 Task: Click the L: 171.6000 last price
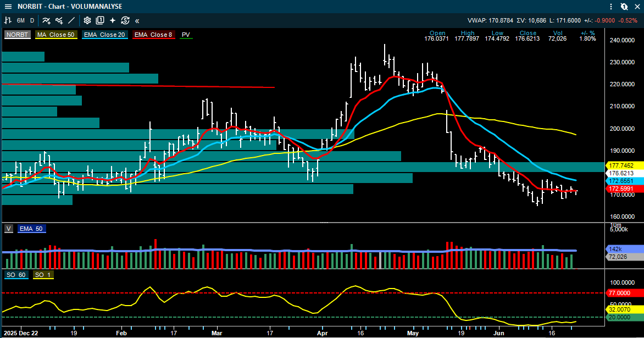(x=565, y=20)
